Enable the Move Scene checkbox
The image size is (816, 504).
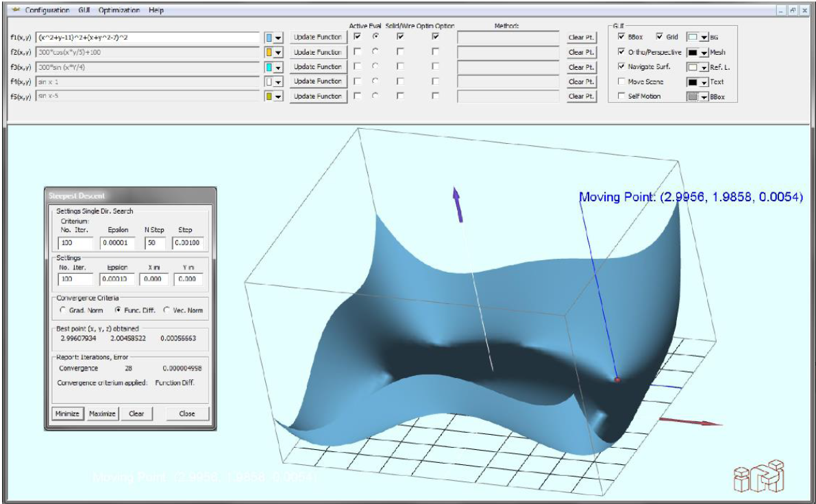tap(621, 81)
